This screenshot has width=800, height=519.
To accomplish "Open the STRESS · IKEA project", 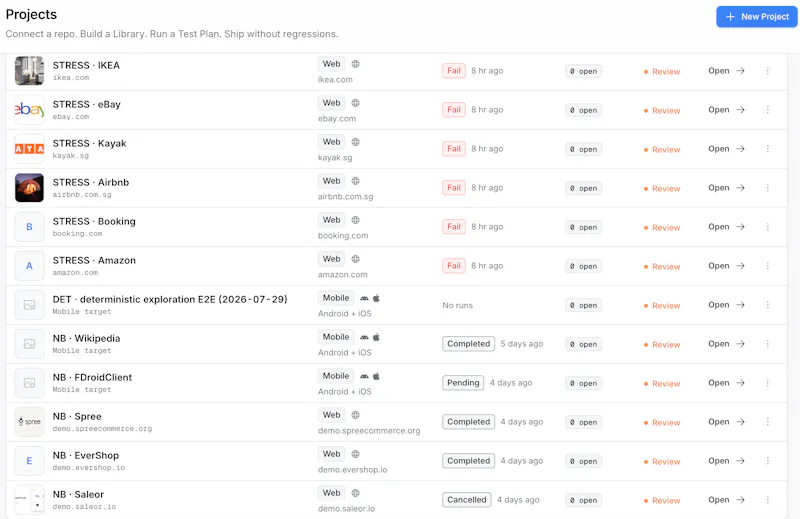I will pos(727,71).
